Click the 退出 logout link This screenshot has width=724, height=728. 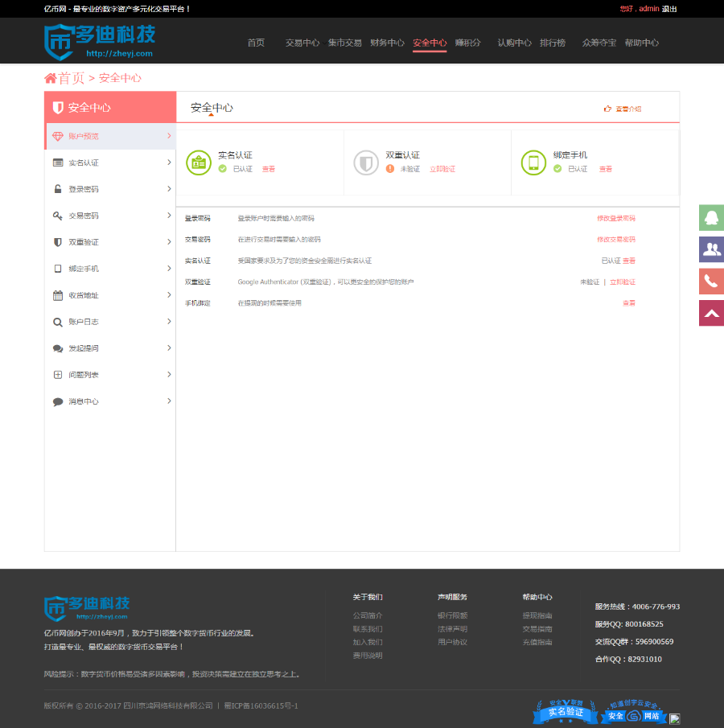point(669,9)
